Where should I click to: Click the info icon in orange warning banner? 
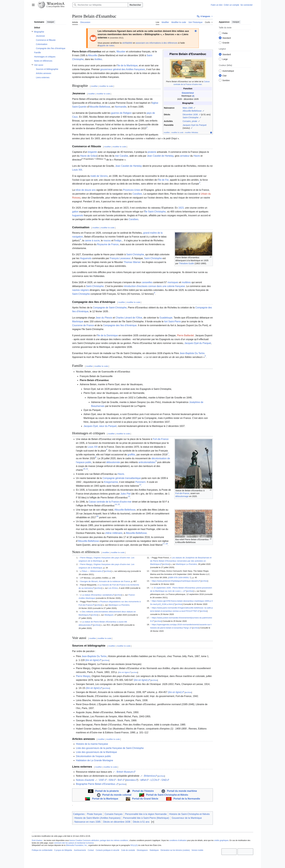[196, 31]
